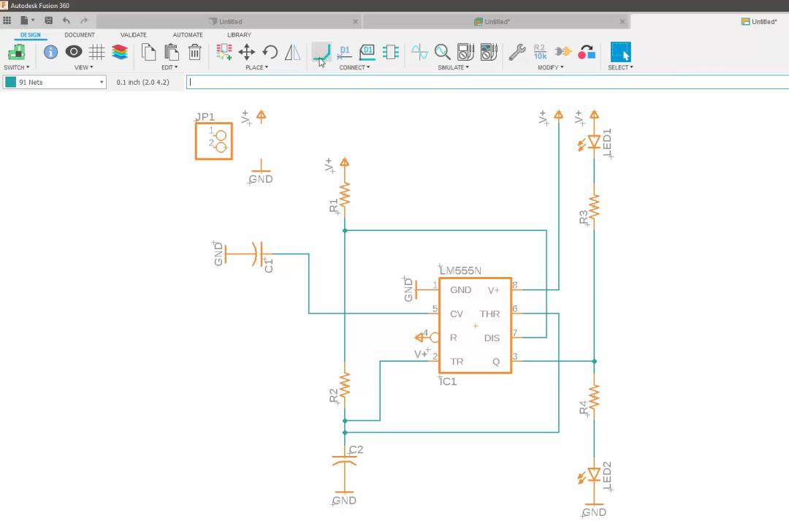The width and height of the screenshot is (789, 532).
Task: Activate the Rotate tool
Action: [270, 52]
